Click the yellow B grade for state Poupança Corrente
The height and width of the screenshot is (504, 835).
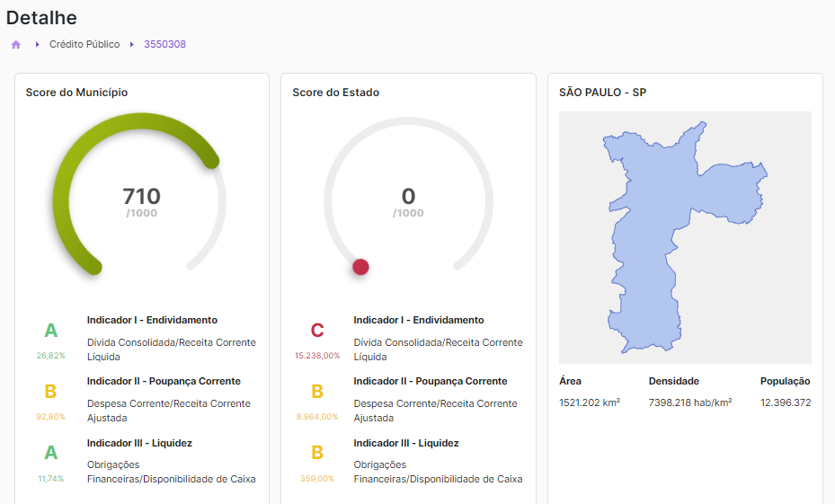(x=317, y=392)
